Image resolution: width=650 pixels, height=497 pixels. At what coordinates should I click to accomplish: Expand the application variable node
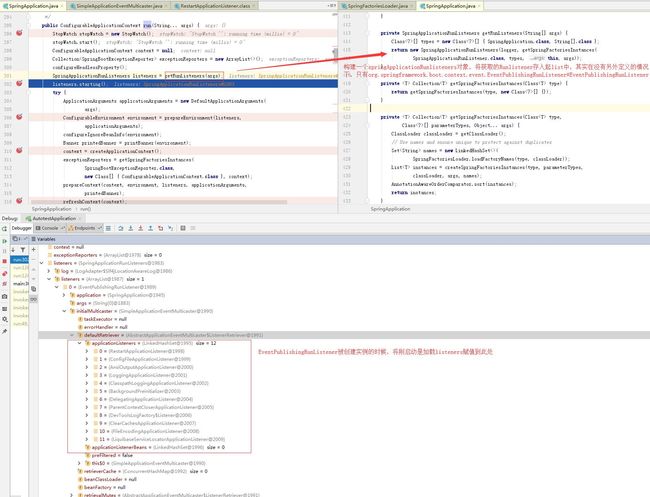tap(64, 295)
